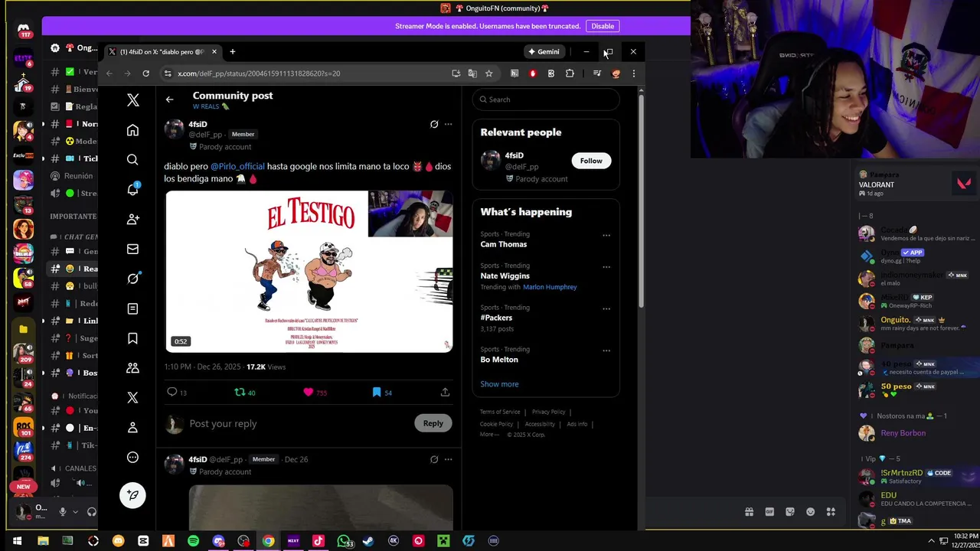
Task: Open Communities icon in X sidebar
Action: [132, 368]
